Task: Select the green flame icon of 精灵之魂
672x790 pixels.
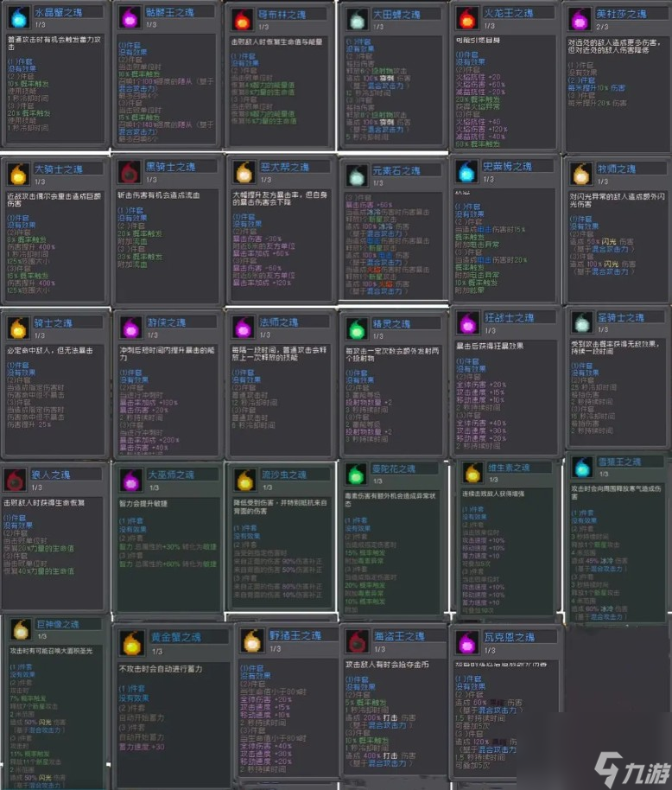Action: pos(357,329)
